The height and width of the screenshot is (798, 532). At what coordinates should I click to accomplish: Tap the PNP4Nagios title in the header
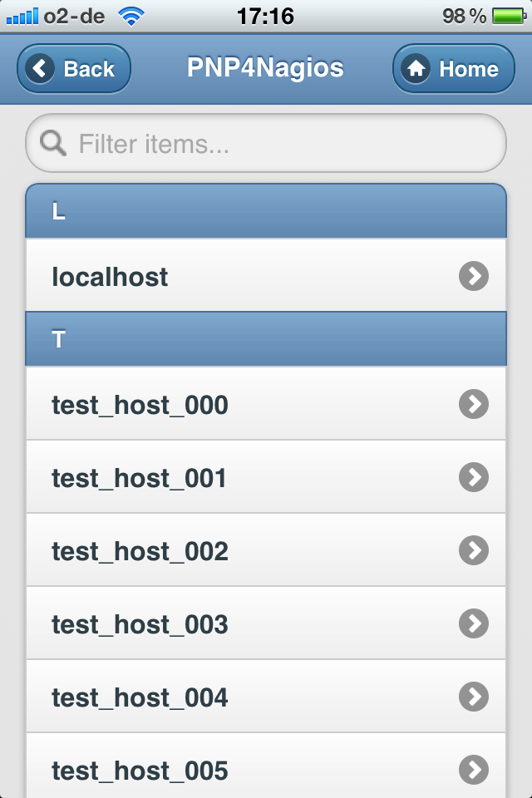pos(266,69)
